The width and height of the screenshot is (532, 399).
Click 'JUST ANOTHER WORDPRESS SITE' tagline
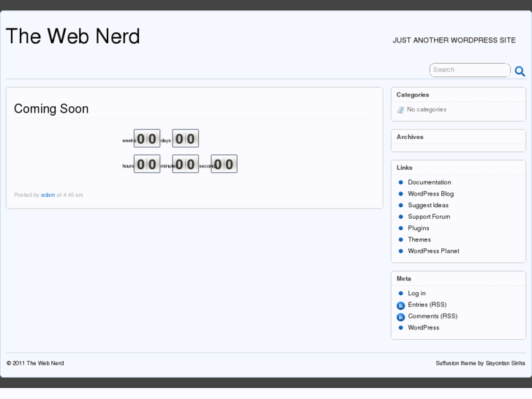454,40
